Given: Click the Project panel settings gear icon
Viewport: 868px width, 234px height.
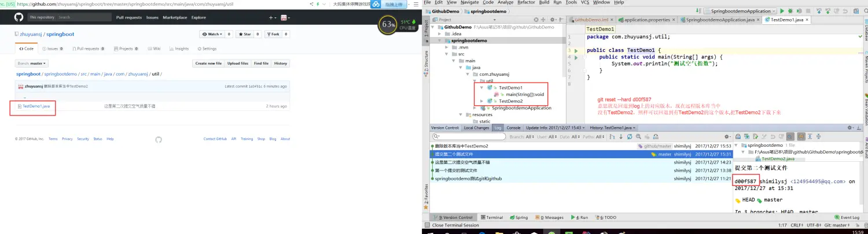Looking at the screenshot, I should 553,20.
